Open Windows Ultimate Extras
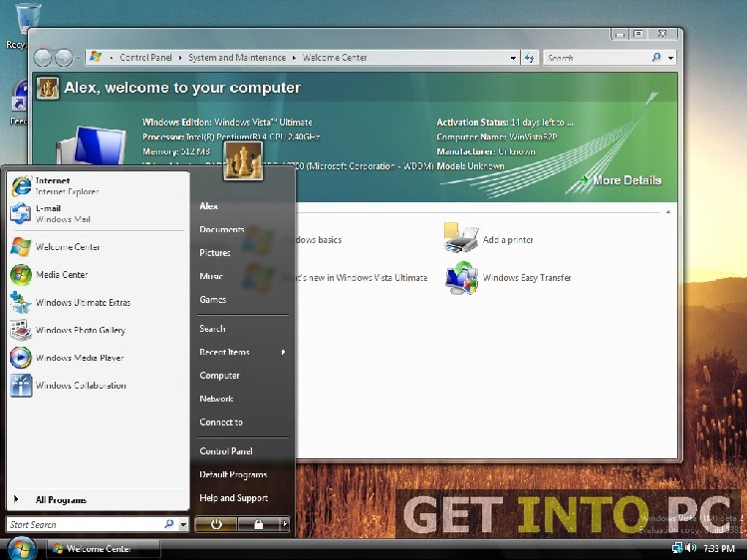Screen dimensions: 747x560 [98, 302]
